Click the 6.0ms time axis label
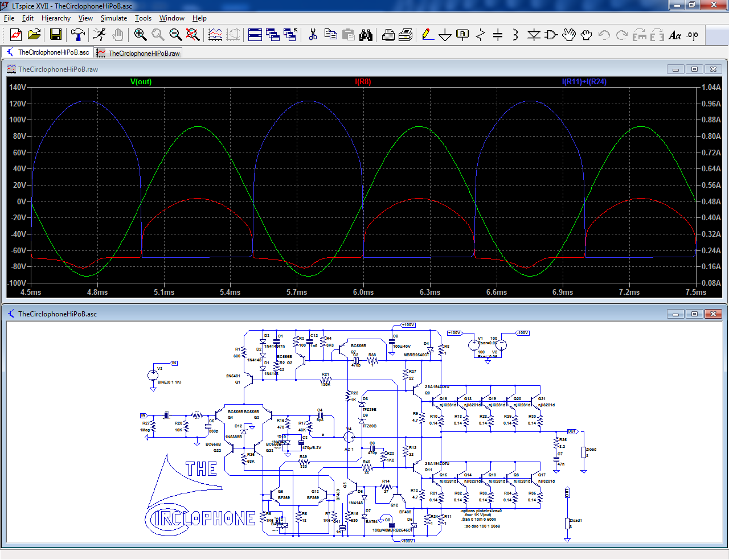Screen dimensions: 729x560 (x=363, y=292)
